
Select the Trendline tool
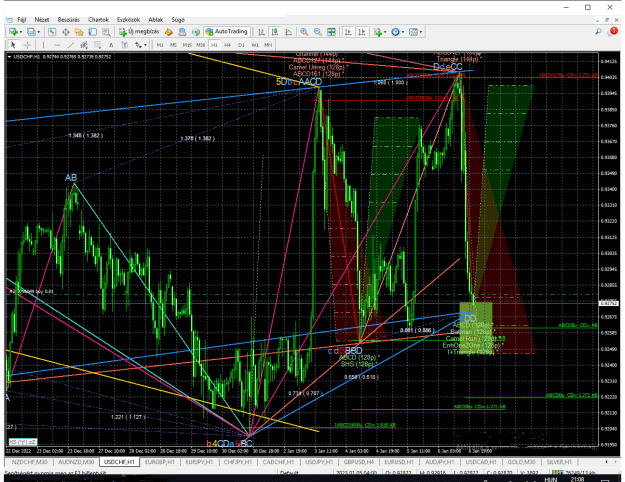coord(71,45)
